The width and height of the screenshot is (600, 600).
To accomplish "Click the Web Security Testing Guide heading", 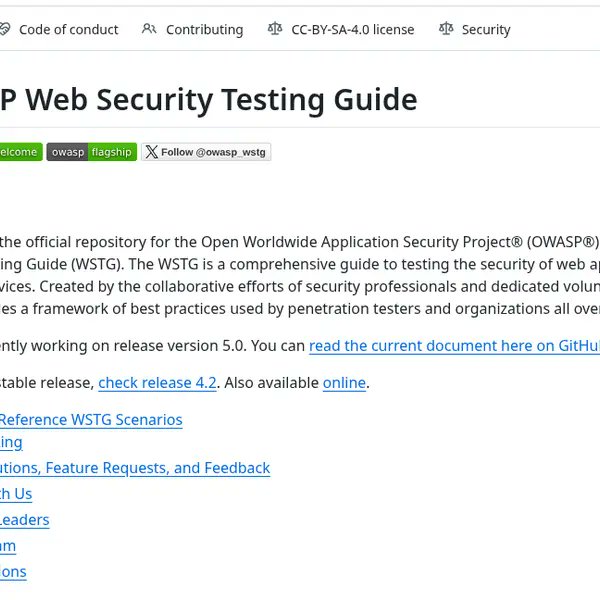I will point(209,99).
